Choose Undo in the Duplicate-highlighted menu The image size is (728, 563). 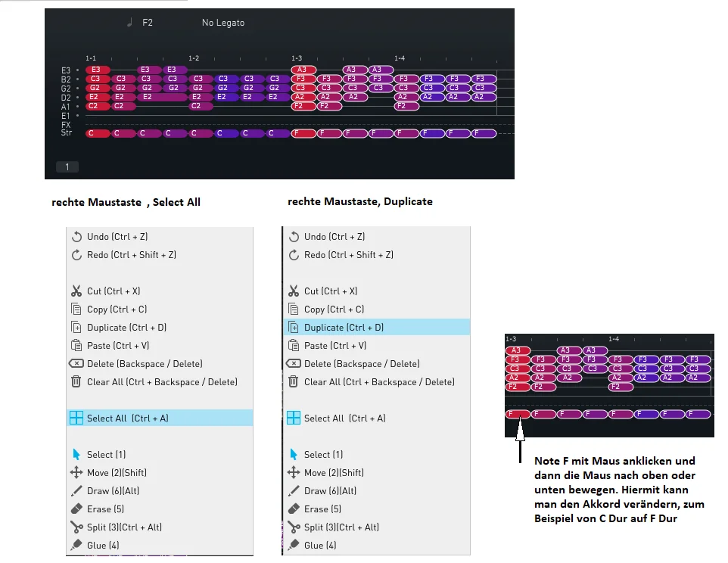pos(334,237)
